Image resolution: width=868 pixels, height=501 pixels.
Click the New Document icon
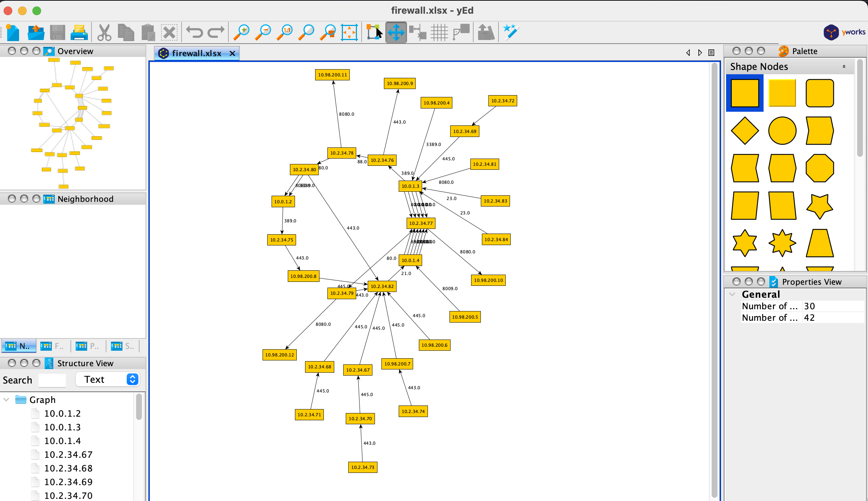pos(13,32)
